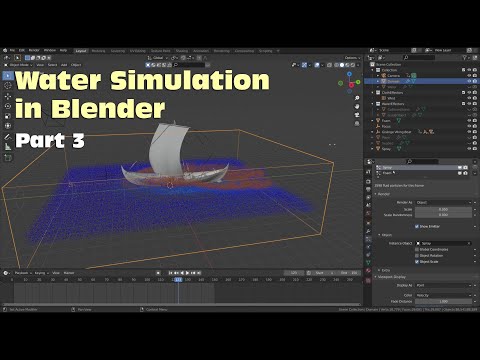The image size is (480, 360).
Task: Open the Physics properties tab
Action: 368,247
